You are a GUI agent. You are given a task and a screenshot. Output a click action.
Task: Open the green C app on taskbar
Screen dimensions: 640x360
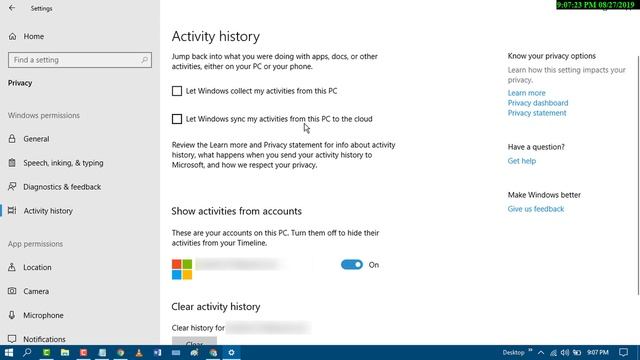pyautogui.click(x=47, y=353)
